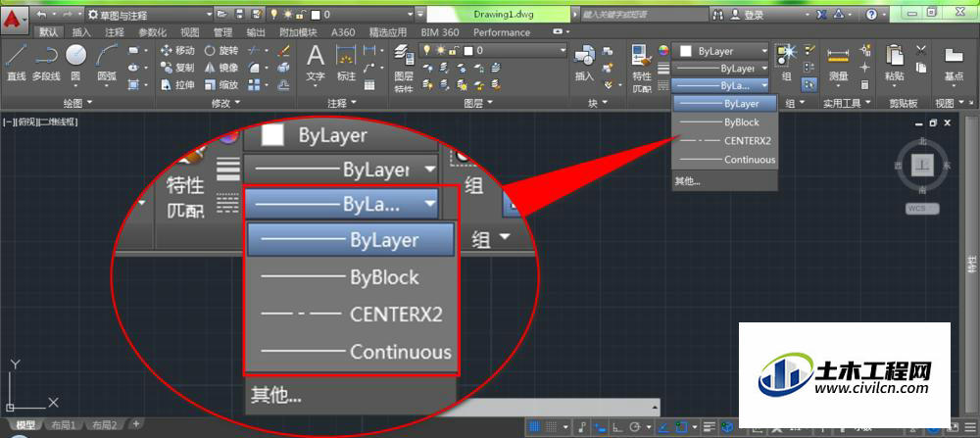Switch to the 注释 ribbon tab
Image resolution: width=980 pixels, height=438 pixels.
(x=115, y=32)
